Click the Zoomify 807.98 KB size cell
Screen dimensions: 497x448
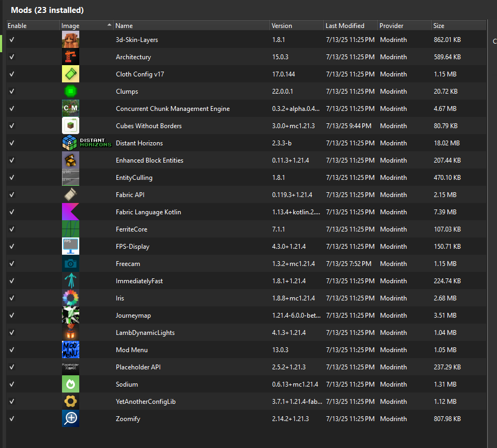(447, 419)
